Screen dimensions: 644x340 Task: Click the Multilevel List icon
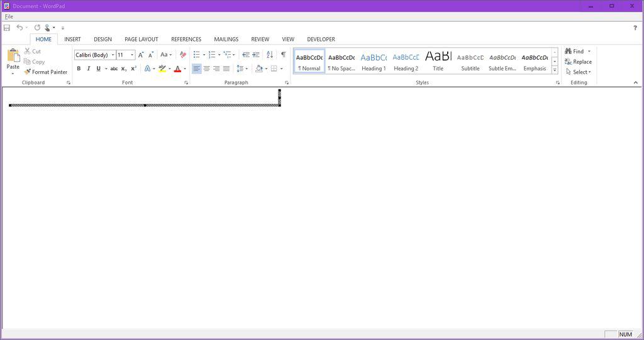(x=227, y=55)
